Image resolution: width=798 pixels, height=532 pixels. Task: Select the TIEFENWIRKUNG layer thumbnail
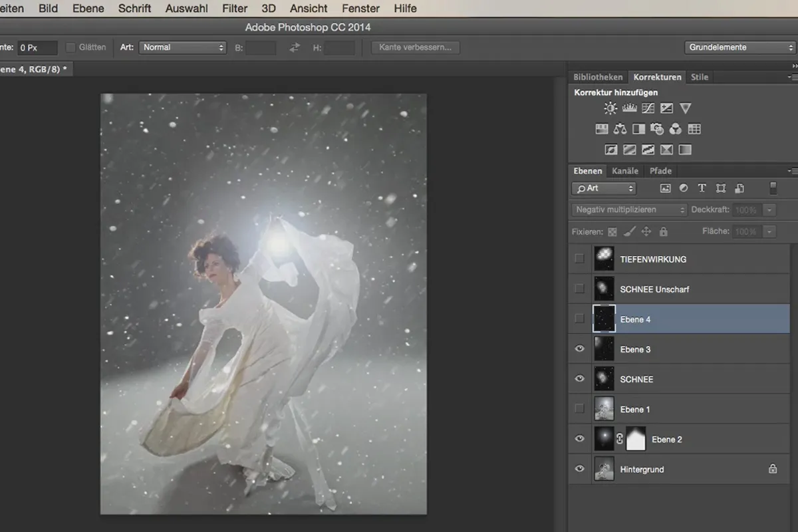(604, 259)
